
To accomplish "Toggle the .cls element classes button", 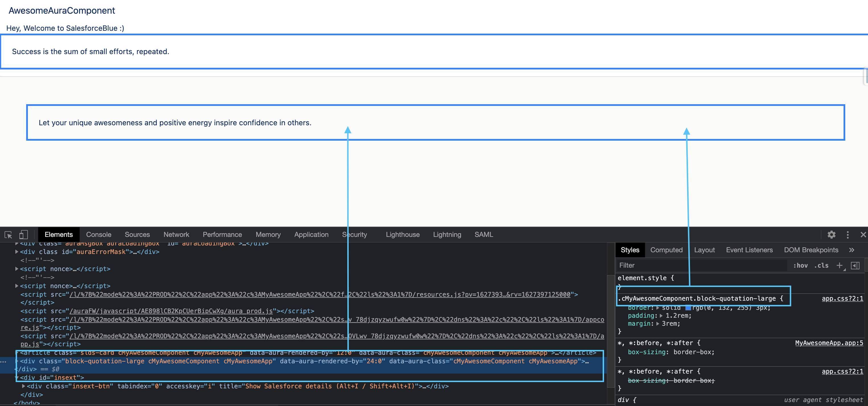I will [x=821, y=265].
